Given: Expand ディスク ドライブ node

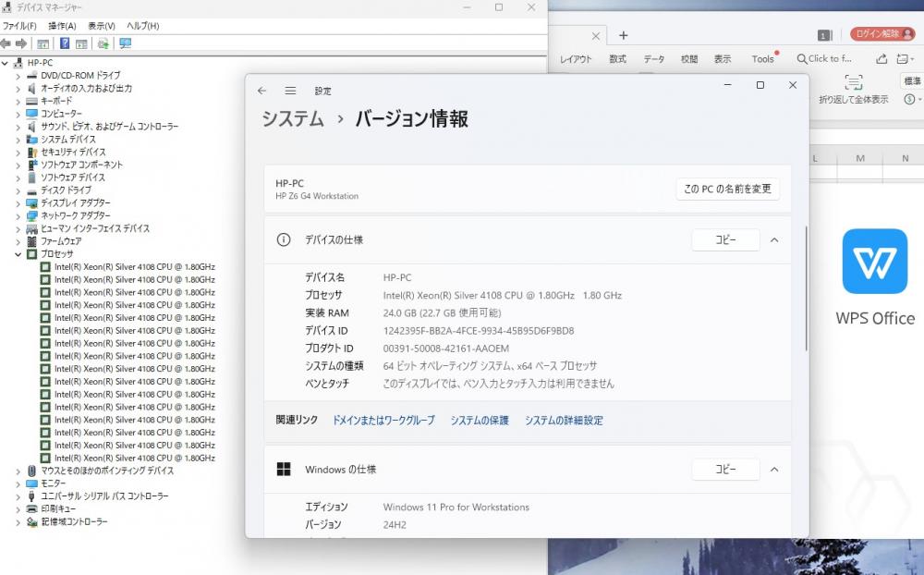Looking at the screenshot, I should 18,190.
